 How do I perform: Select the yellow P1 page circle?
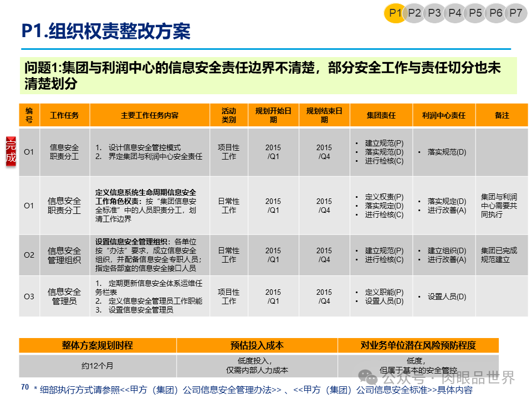[x=395, y=13]
